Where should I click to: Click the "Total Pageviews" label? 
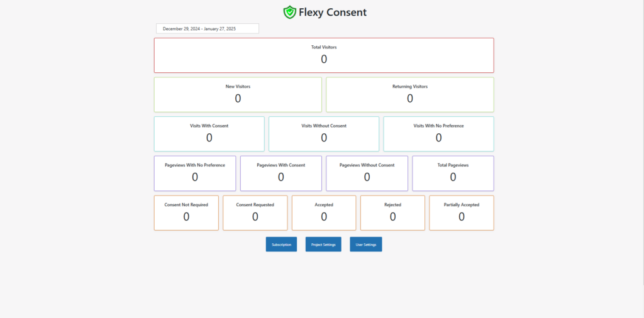[453, 165]
